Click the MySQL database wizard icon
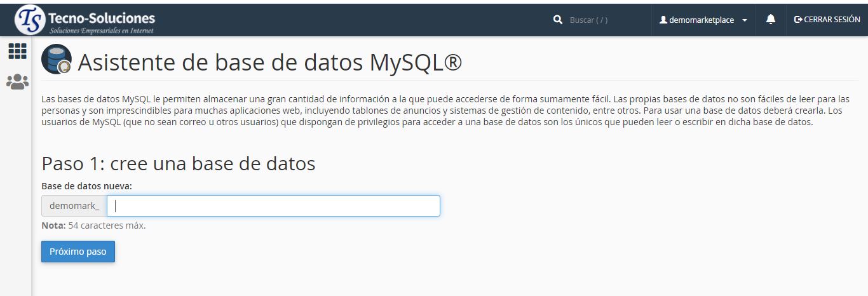This screenshot has width=868, height=296. tap(57, 60)
